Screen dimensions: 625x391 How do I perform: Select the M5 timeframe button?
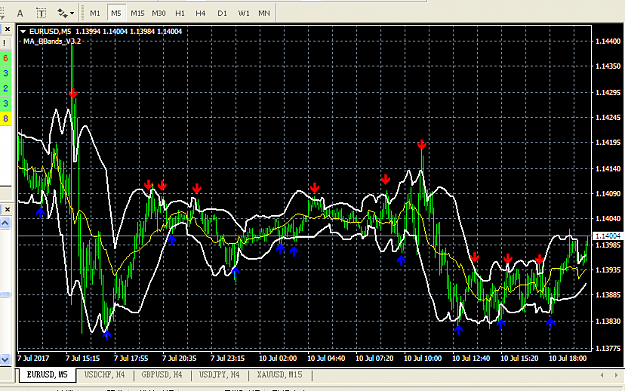point(116,13)
